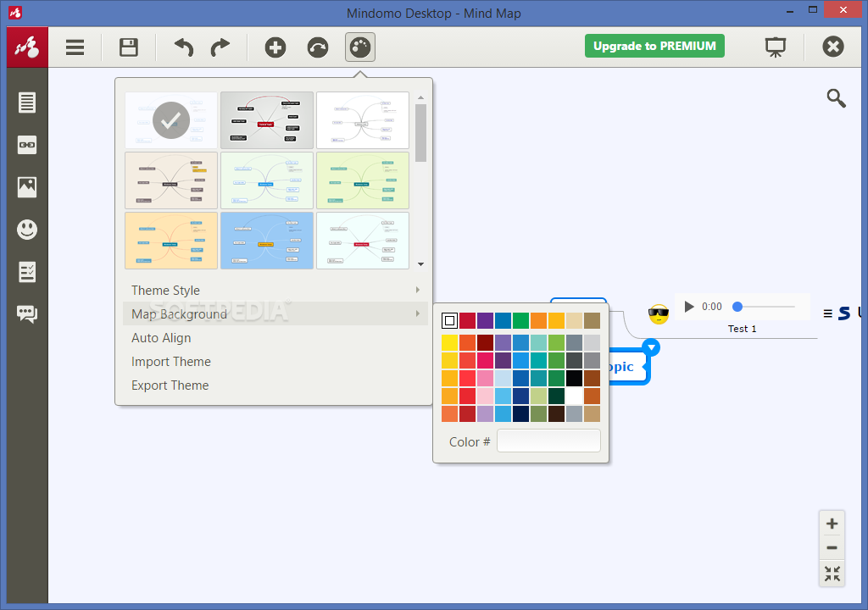Click the fit-to-screen arrows icon

click(832, 574)
